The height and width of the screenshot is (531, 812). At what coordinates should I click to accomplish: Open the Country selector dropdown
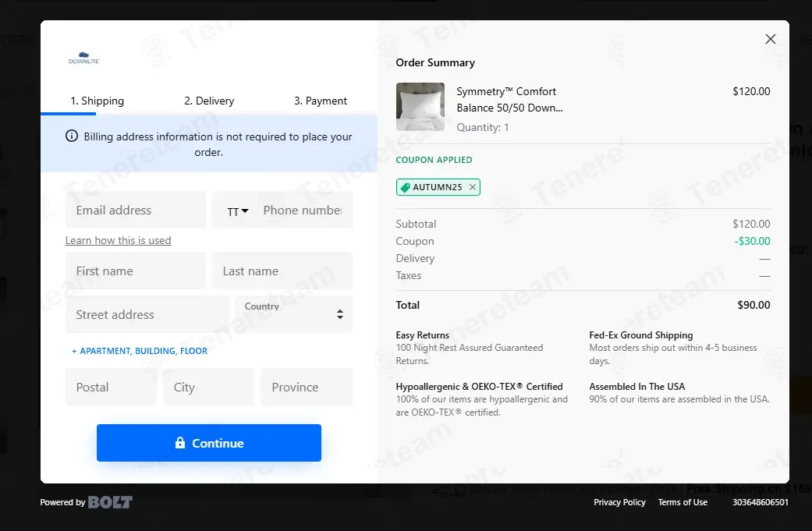pyautogui.click(x=293, y=314)
